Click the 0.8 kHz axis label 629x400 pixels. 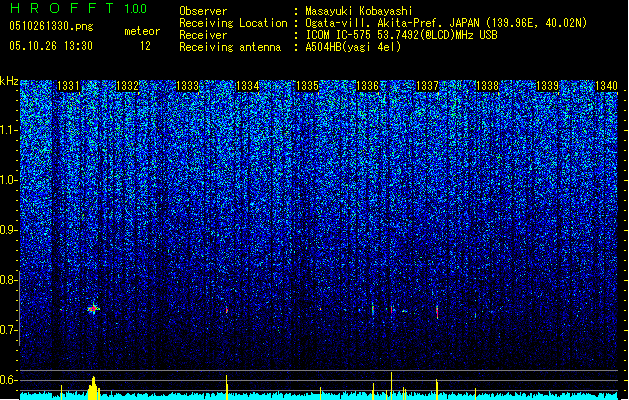(x=9, y=280)
